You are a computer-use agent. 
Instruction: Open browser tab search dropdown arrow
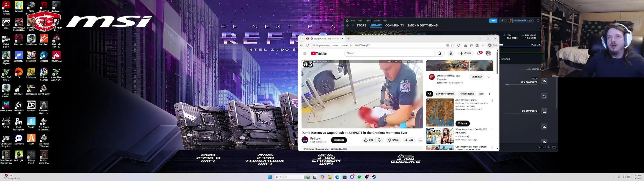[x=301, y=38]
